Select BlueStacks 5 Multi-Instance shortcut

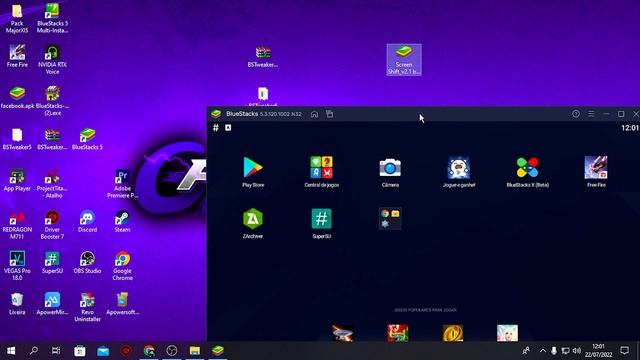pos(52,19)
